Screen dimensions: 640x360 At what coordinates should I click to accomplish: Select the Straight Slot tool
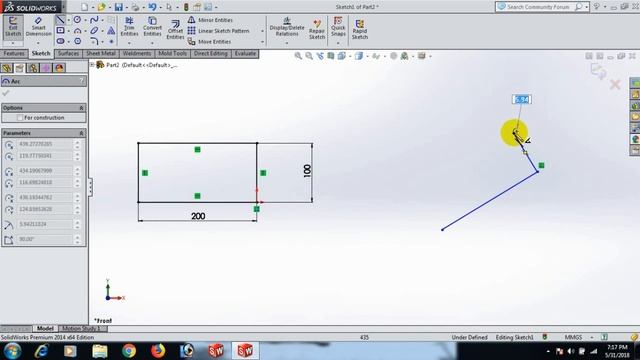[x=60, y=41]
